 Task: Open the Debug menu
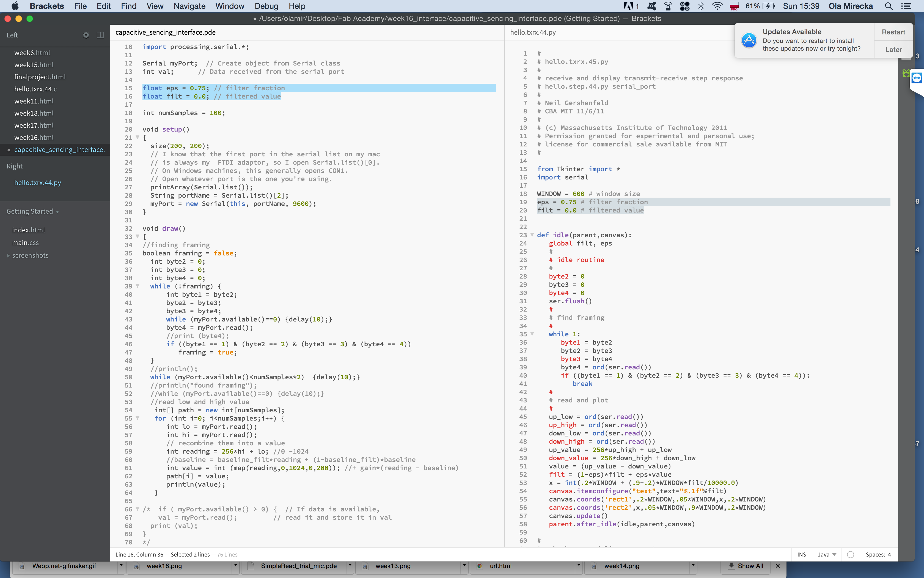266,6
